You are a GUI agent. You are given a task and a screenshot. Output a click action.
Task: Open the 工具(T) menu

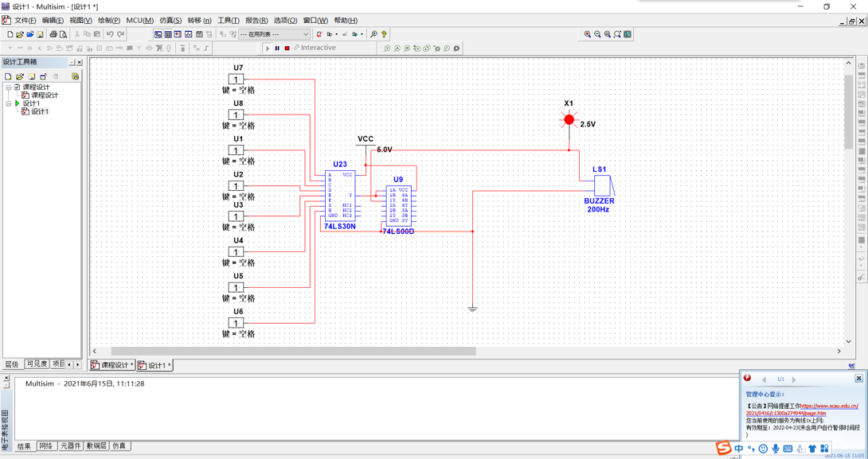(228, 21)
